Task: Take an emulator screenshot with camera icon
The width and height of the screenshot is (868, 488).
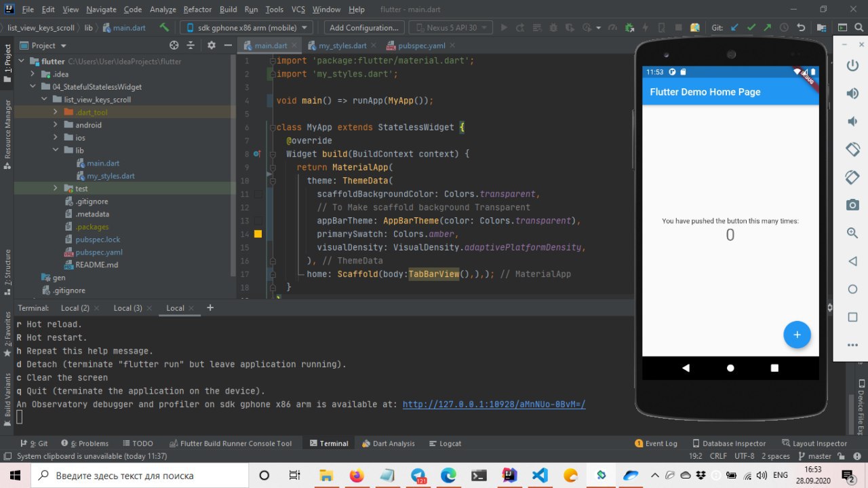Action: tap(852, 204)
